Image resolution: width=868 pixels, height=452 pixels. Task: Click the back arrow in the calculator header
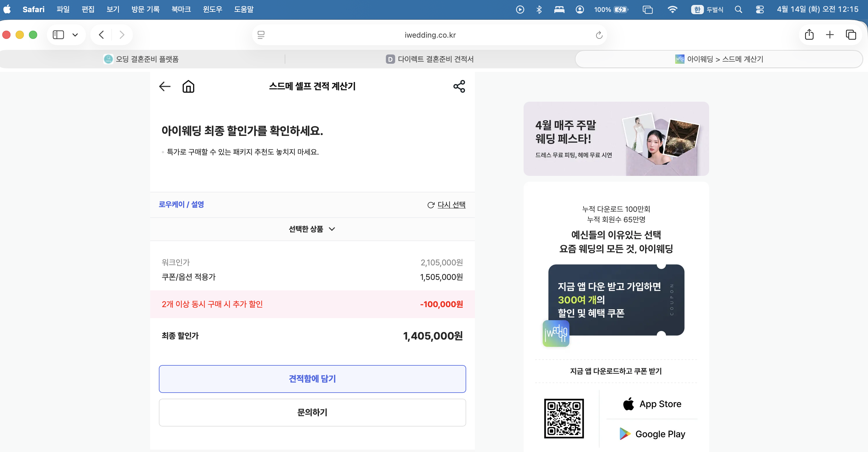(164, 86)
